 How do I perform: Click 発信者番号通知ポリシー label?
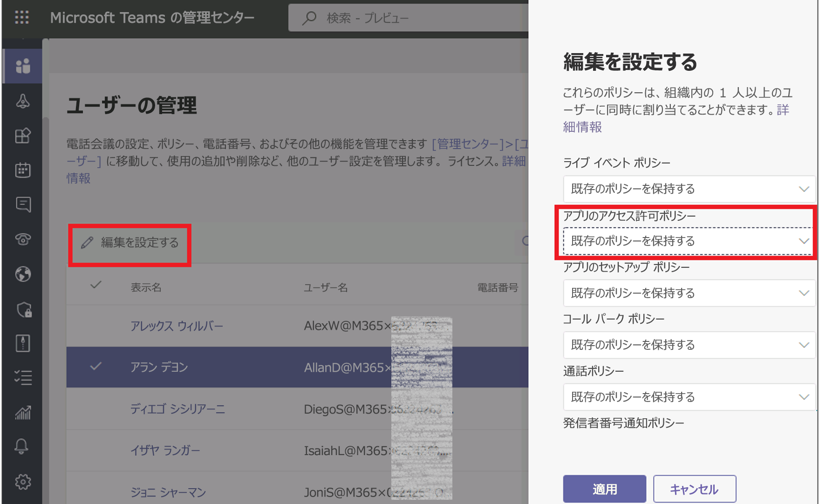point(623,423)
